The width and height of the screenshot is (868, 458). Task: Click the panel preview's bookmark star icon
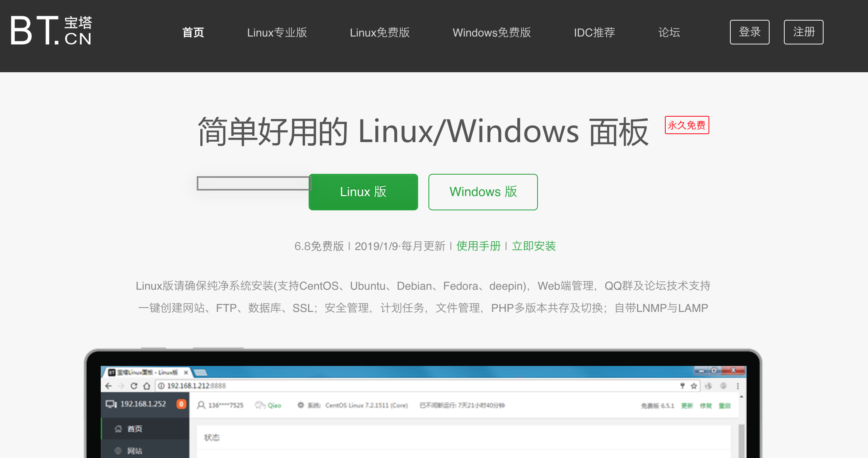pyautogui.click(x=694, y=386)
